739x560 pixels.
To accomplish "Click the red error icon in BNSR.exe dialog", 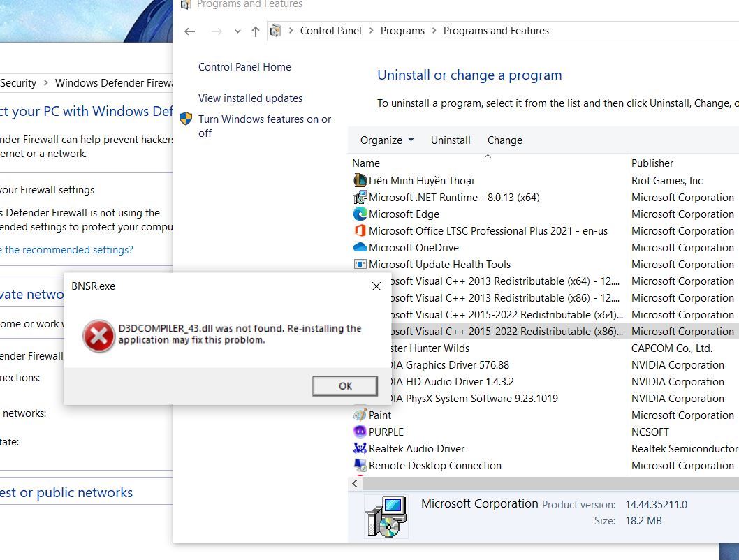I will tap(98, 336).
